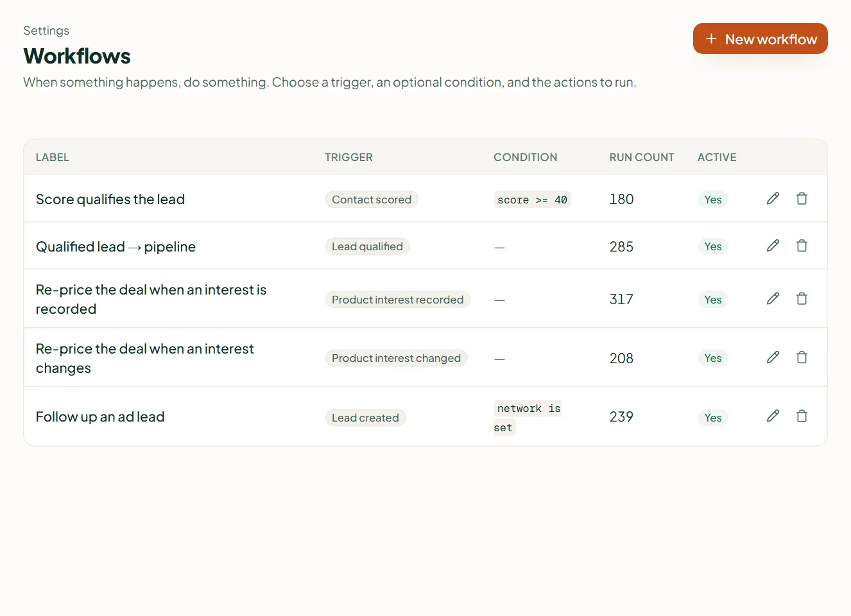Click 'Score qualifies the lead' label
851x616 pixels.
coord(110,200)
